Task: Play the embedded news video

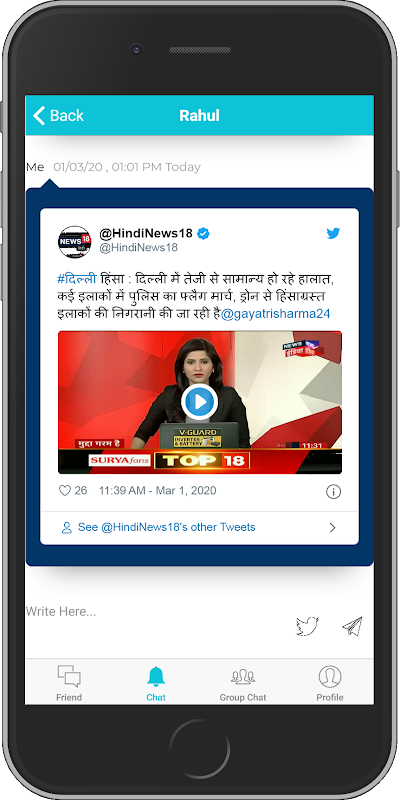Action: click(199, 402)
